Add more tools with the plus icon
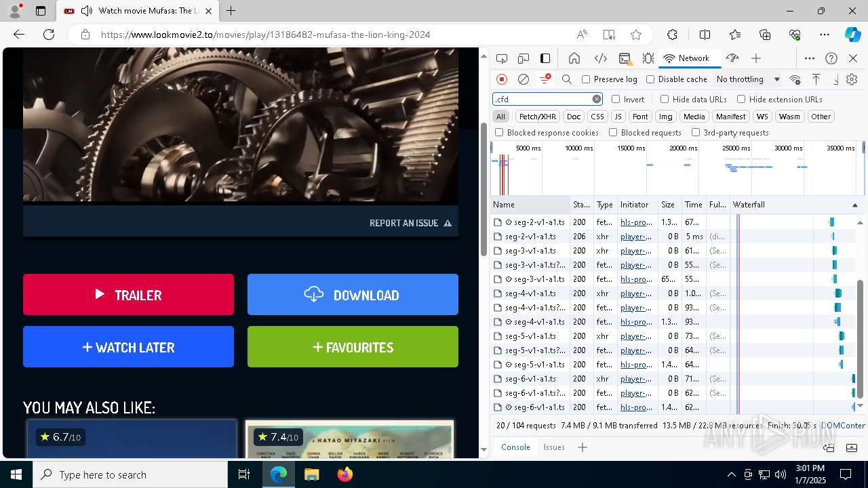This screenshot has width=868, height=488. [x=756, y=58]
